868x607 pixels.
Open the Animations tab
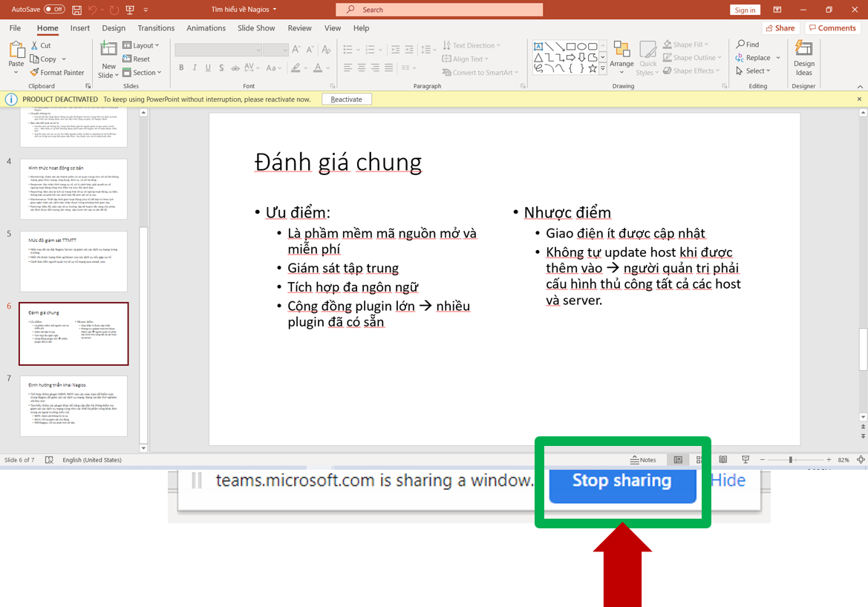206,28
